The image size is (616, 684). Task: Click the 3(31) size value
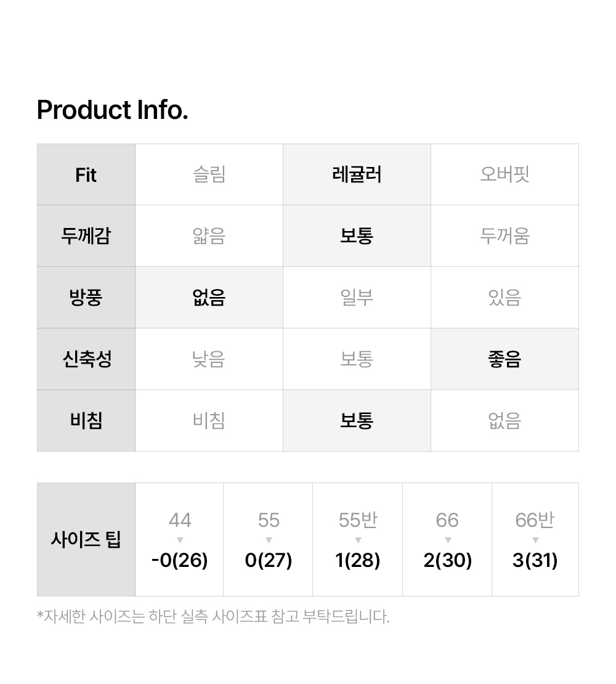(535, 561)
